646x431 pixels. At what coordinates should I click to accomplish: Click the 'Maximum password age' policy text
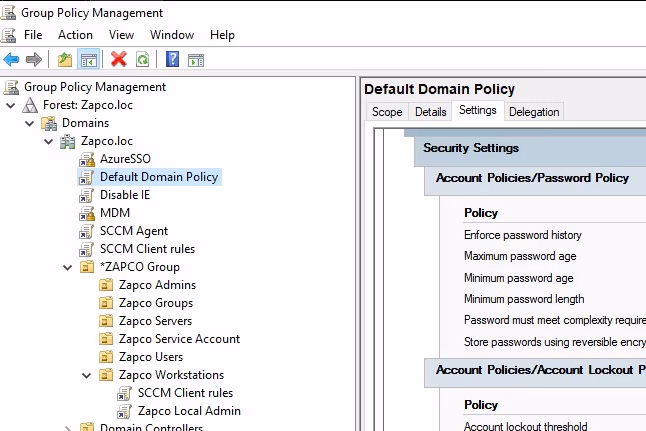(x=520, y=256)
